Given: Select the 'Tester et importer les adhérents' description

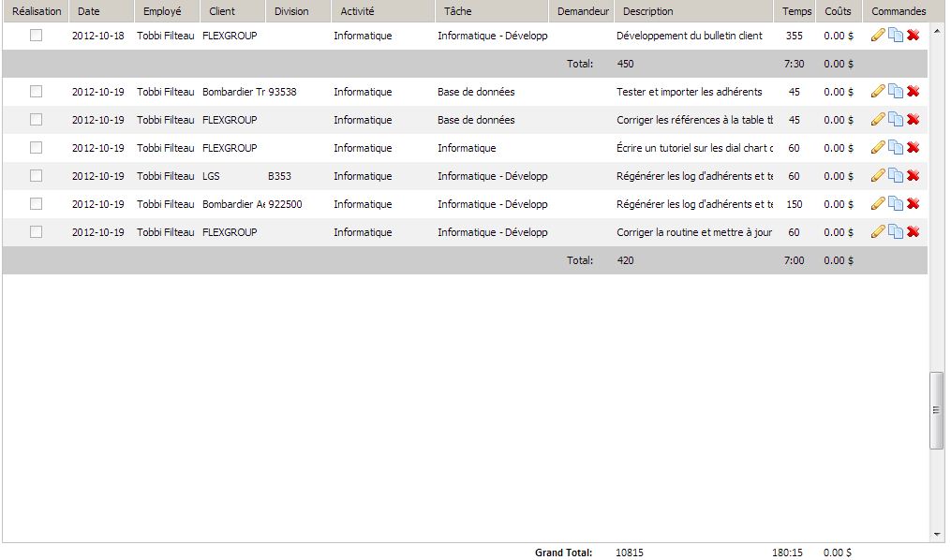Looking at the screenshot, I should click(689, 92).
